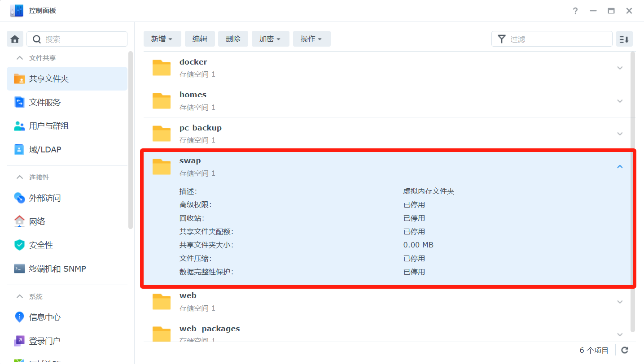Click the 过滤 filter input field
Screen dimensions: 644x364
coord(557,39)
